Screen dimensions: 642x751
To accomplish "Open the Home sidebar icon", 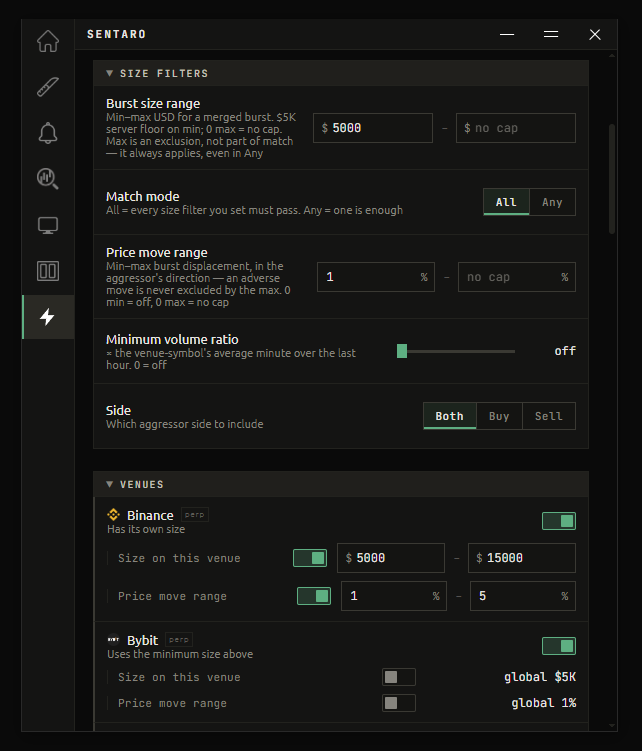I will [x=48, y=41].
